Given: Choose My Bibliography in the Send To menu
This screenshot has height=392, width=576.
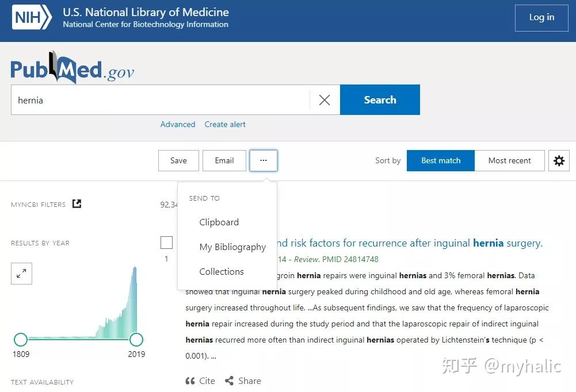Looking at the screenshot, I should point(232,247).
